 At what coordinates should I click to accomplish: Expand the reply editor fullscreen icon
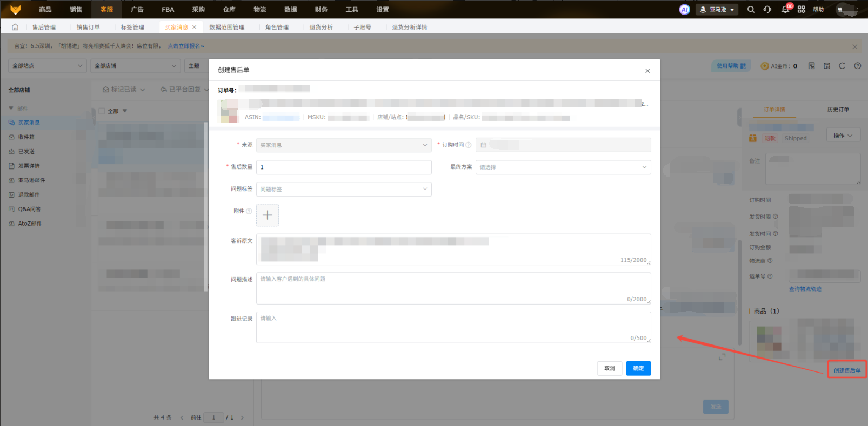click(722, 357)
